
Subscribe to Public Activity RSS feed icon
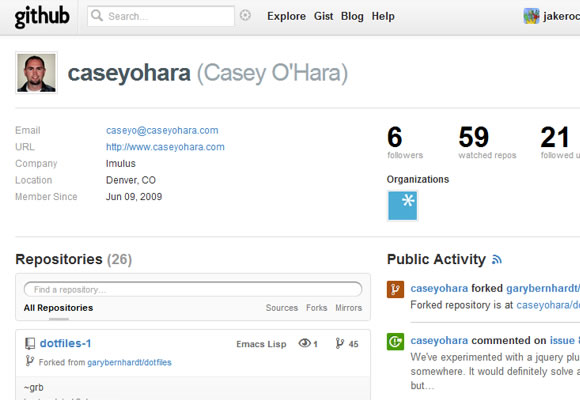click(x=497, y=259)
